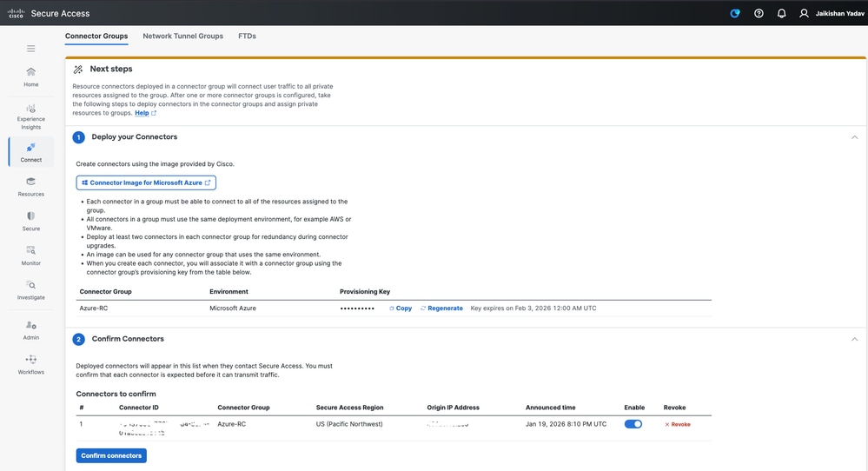868x471 pixels.
Task: Regenerate the Azure-RC provisioning key
Action: [441, 308]
